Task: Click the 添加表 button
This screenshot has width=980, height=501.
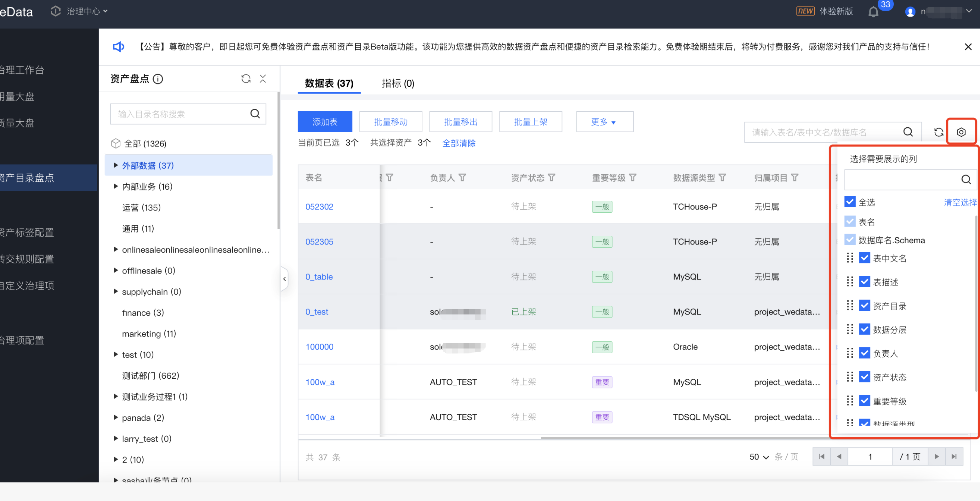Action: point(324,122)
